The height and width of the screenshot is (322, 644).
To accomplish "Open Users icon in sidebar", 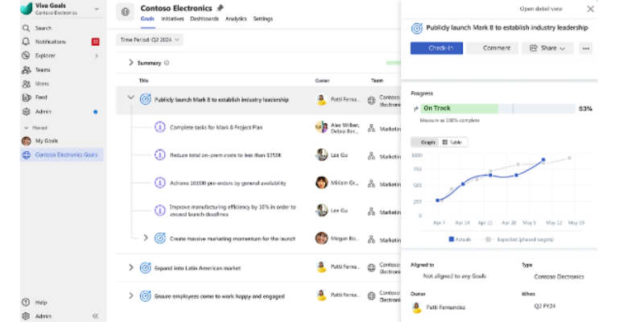I will tap(27, 84).
